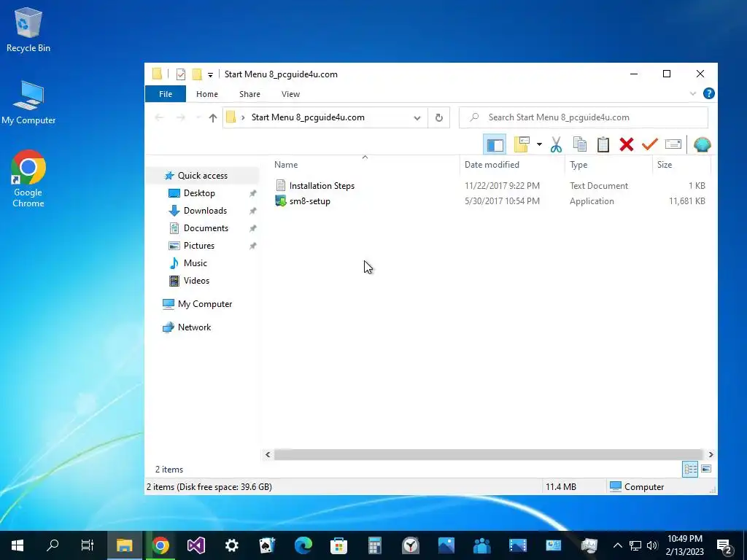
Task: Open Settings gear on the taskbar
Action: click(231, 545)
